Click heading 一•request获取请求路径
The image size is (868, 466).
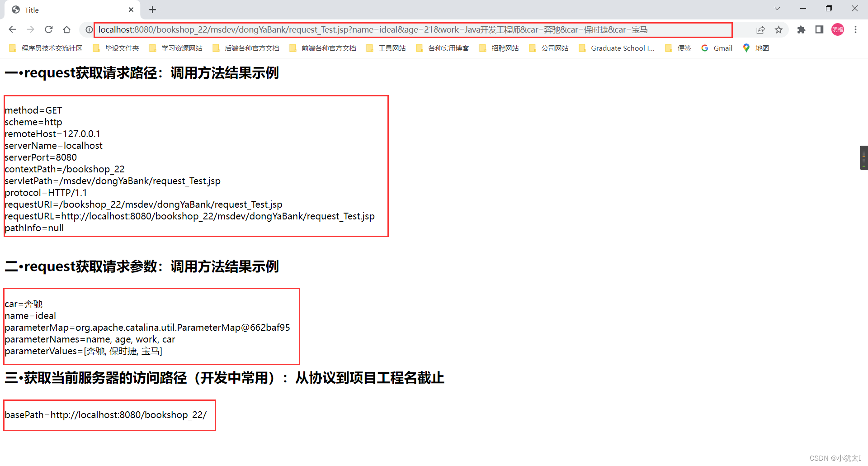(142, 73)
